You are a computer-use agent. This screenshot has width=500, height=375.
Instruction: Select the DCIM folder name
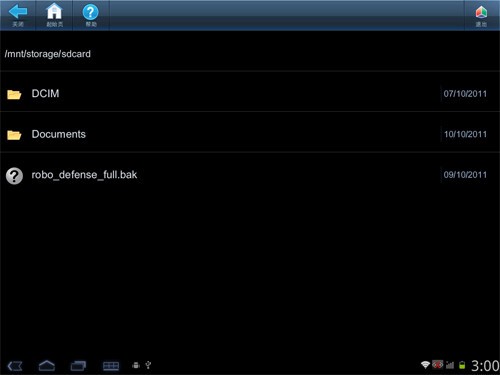[x=45, y=94]
